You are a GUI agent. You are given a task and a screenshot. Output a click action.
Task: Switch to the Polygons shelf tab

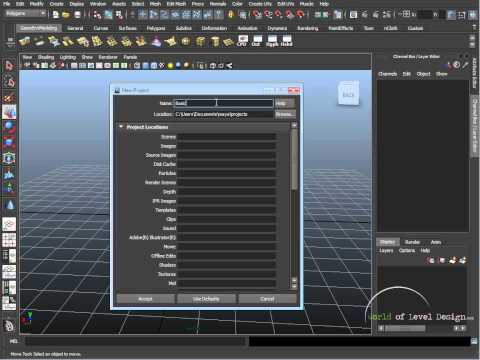(156, 28)
